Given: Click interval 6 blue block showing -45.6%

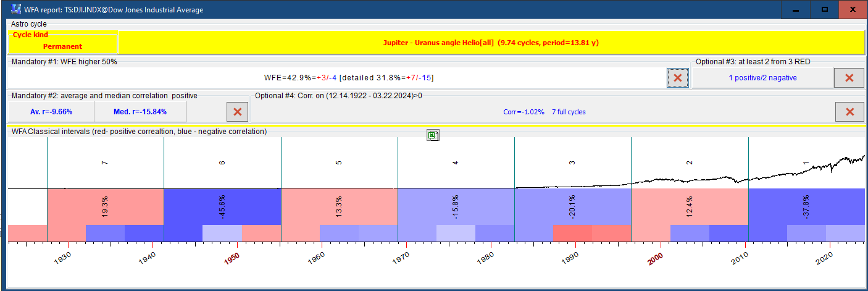Looking at the screenshot, I should point(222,206).
